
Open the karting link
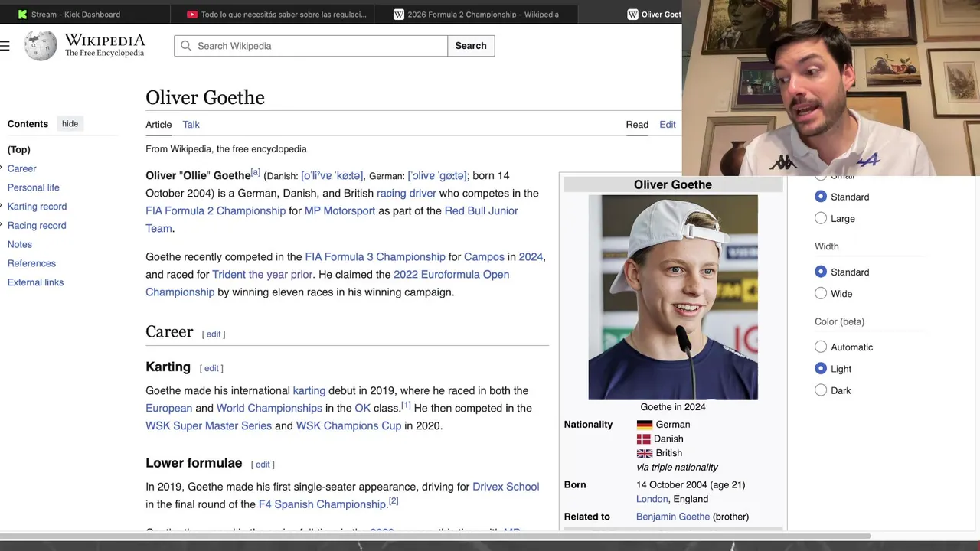(x=309, y=391)
